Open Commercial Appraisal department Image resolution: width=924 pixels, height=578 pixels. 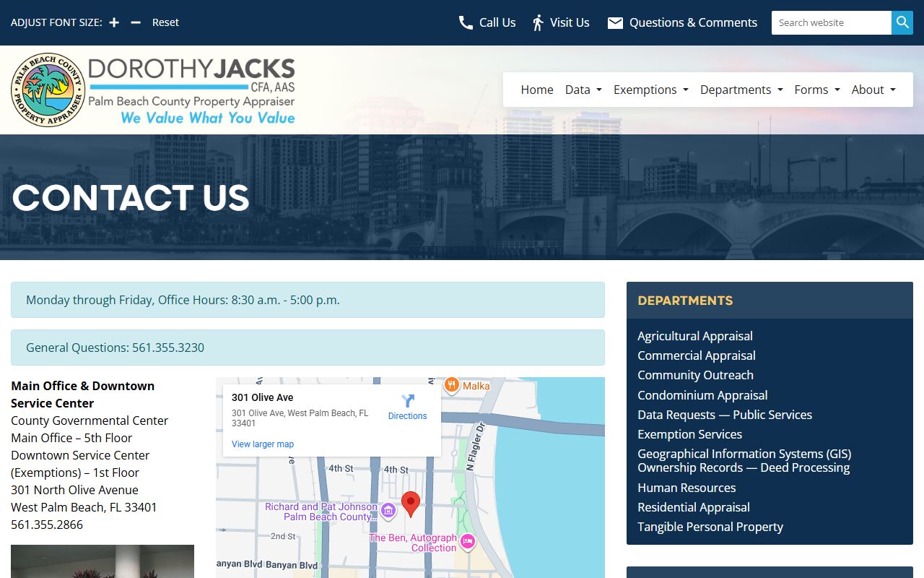(697, 355)
